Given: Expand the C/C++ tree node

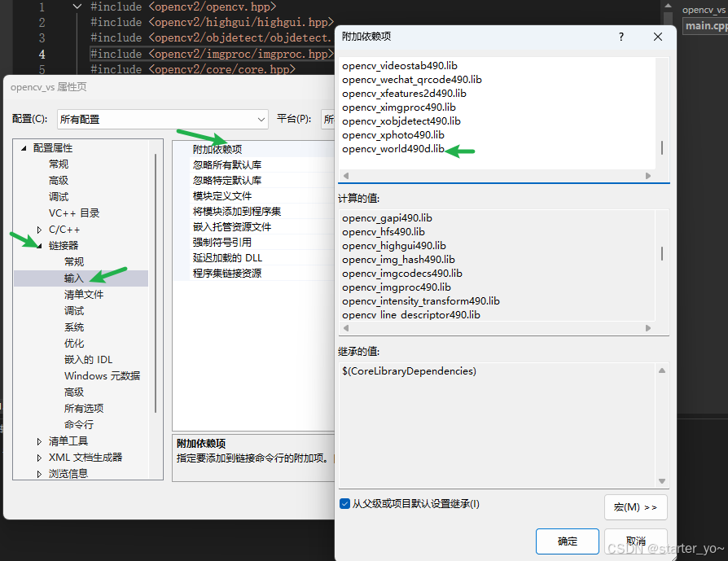Looking at the screenshot, I should [39, 230].
